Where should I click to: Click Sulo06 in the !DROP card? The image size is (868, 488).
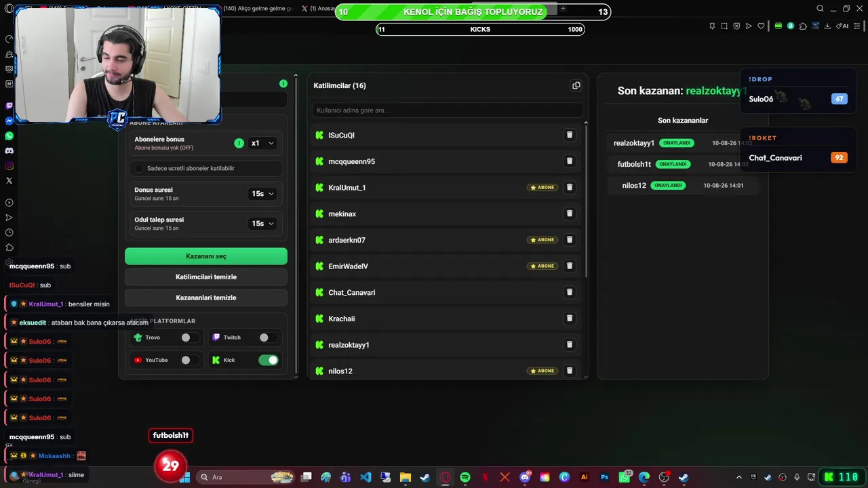[761, 99]
